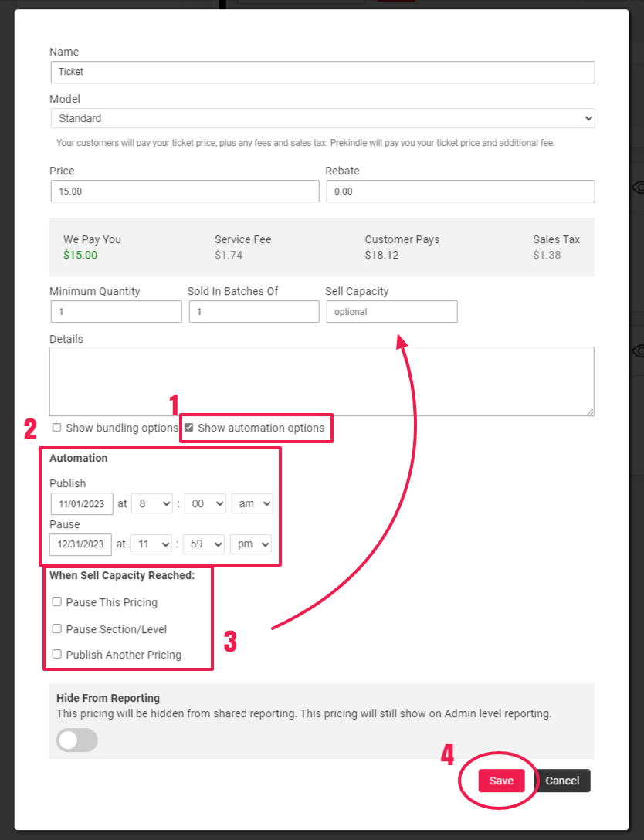
Task: Check the Pause This Pricing checkbox
Action: pos(57,601)
